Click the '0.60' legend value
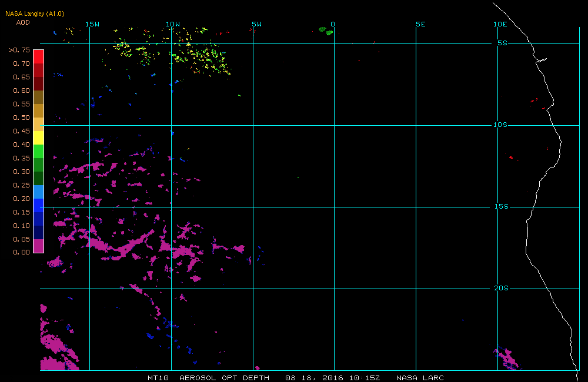The width and height of the screenshot is (588, 382). pyautogui.click(x=21, y=91)
